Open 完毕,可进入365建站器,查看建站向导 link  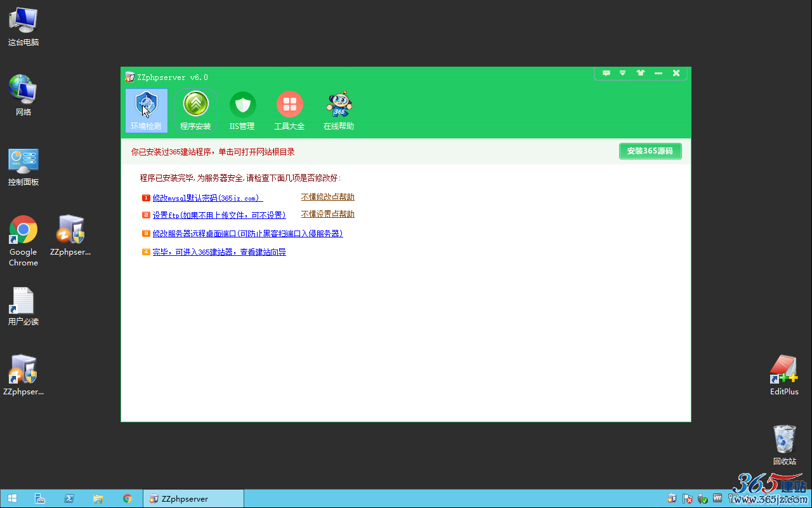pyautogui.click(x=219, y=252)
